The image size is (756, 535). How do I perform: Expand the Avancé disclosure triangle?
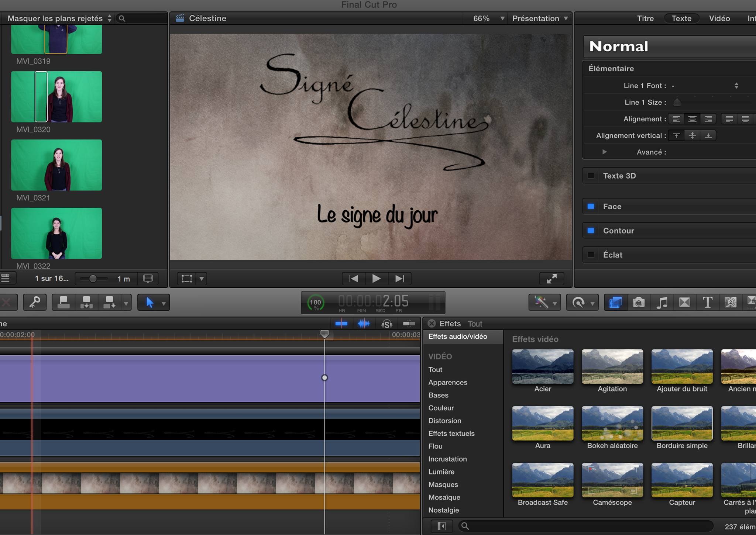point(604,152)
